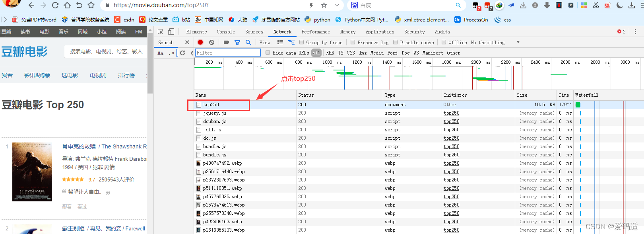Show overview waterfall view icon
Image resolution: width=644 pixels, height=234 pixels.
coord(291,42)
